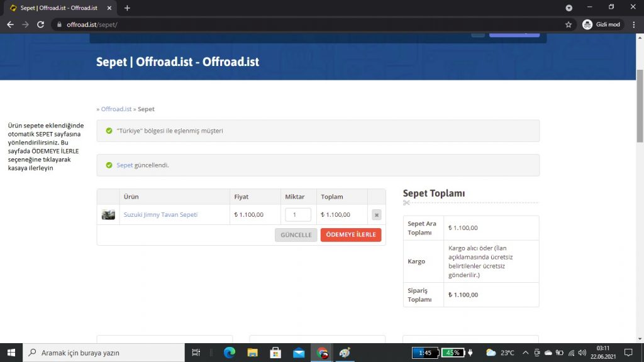Select the Sepet | Offroad.ist browser tab
Image resolution: width=644 pixels, height=362 pixels.
pos(58,8)
